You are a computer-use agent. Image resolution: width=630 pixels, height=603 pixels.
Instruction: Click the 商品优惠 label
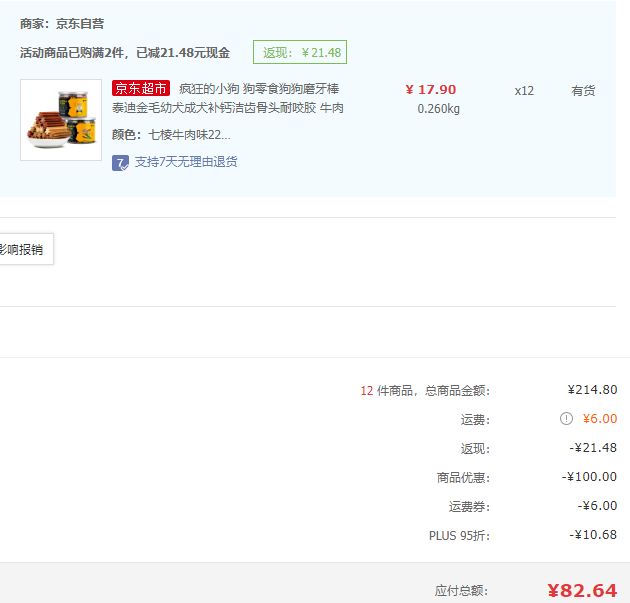click(x=464, y=478)
